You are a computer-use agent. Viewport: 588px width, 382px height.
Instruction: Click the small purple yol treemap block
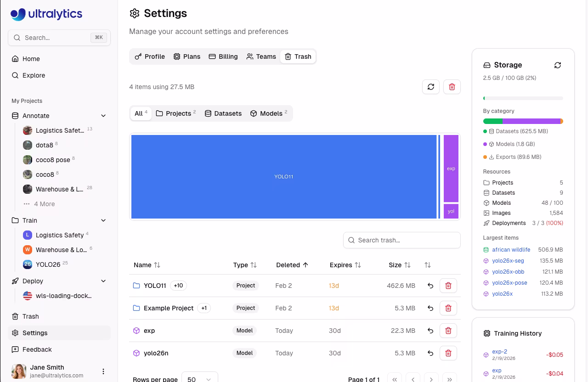451,211
